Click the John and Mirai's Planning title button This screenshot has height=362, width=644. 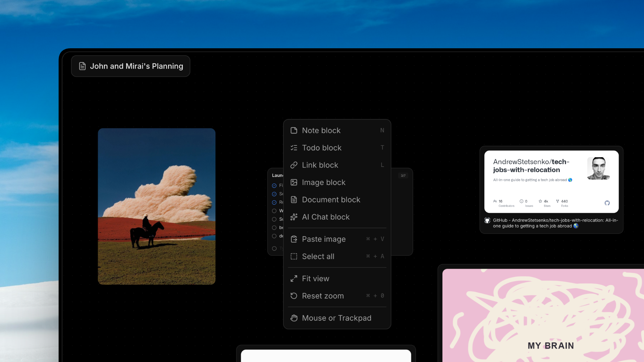click(x=130, y=66)
